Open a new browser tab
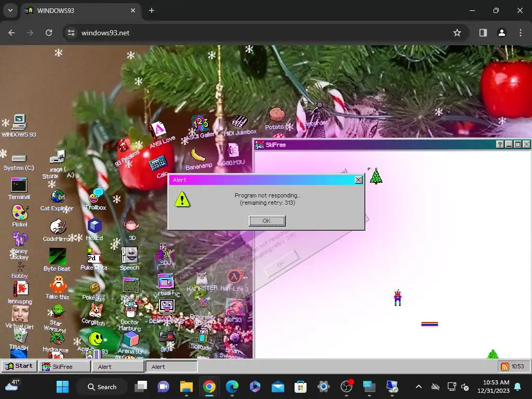Image resolution: width=532 pixels, height=399 pixels. (x=152, y=10)
